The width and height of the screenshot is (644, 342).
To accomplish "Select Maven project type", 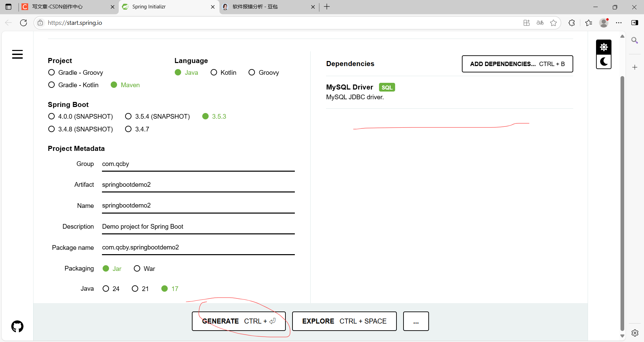I will point(125,85).
